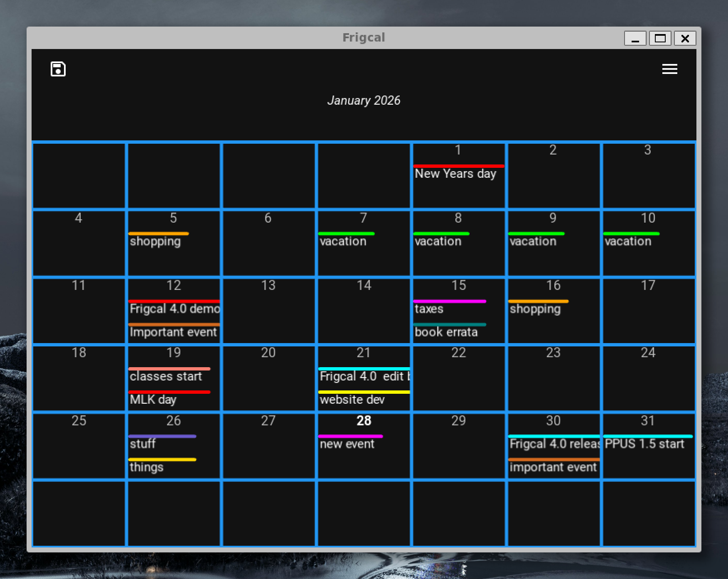Open the taxes event
728x579 pixels.
click(x=450, y=309)
